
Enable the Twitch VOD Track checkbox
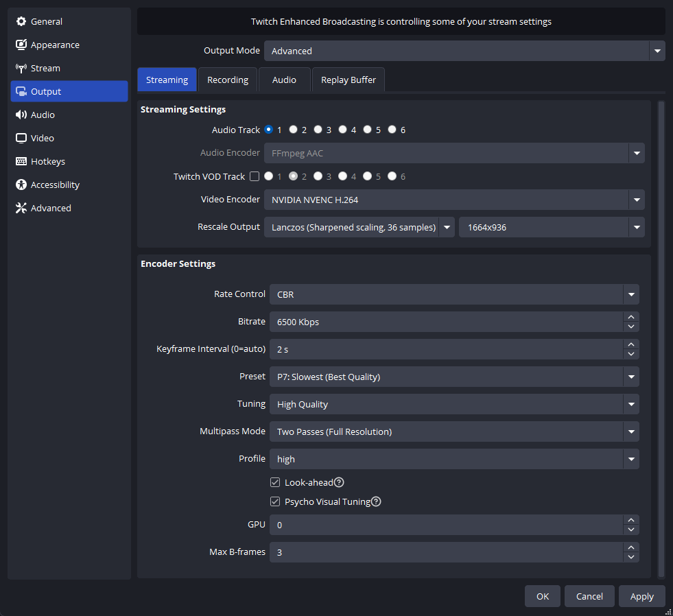pyautogui.click(x=255, y=176)
